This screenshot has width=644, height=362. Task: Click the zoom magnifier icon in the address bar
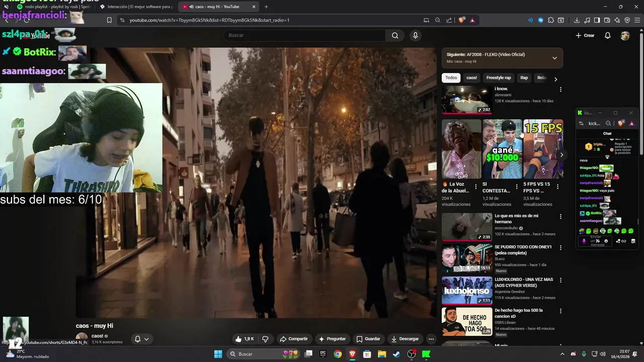click(x=437, y=20)
